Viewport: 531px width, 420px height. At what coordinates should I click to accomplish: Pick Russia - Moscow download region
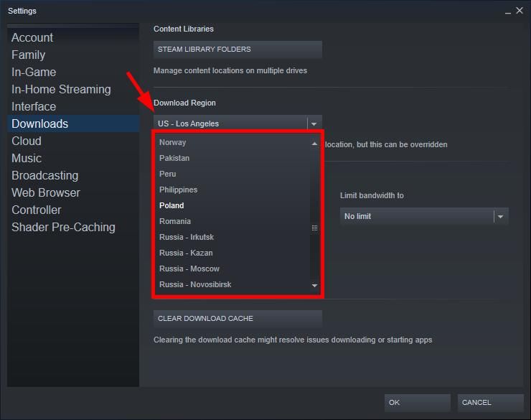[x=189, y=269]
